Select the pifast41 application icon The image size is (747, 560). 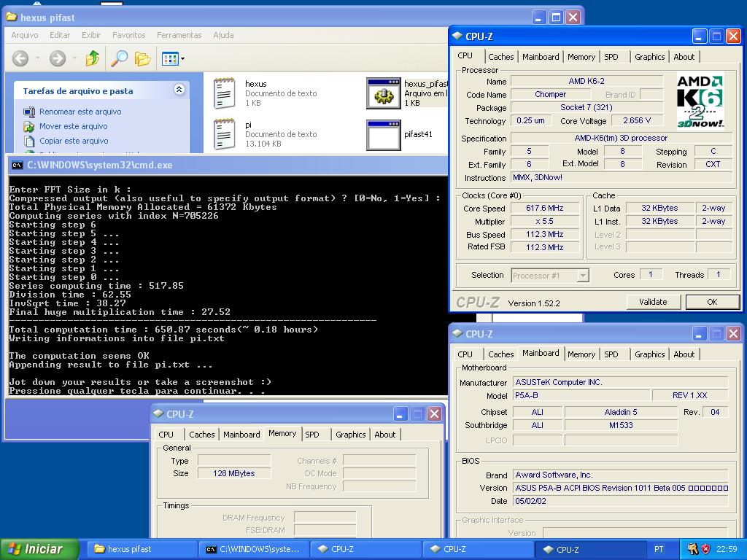[x=384, y=135]
